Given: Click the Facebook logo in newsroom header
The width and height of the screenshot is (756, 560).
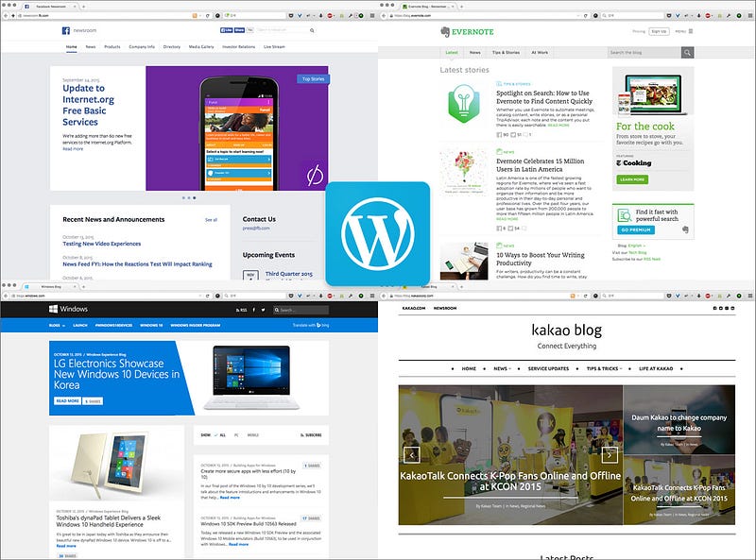Looking at the screenshot, I should pyautogui.click(x=66, y=31).
